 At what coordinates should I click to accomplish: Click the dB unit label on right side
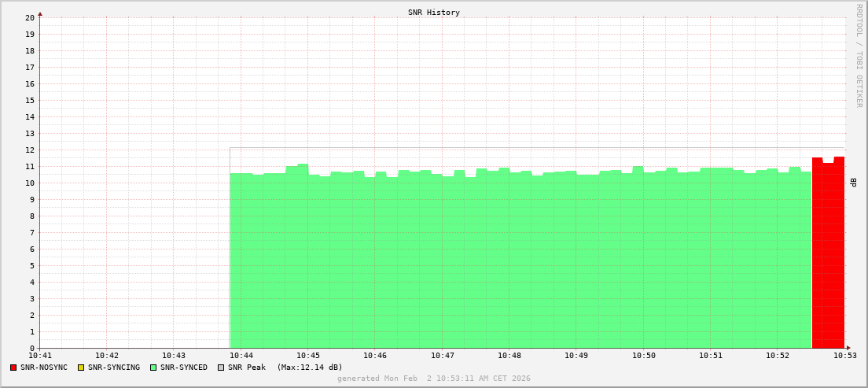click(853, 183)
